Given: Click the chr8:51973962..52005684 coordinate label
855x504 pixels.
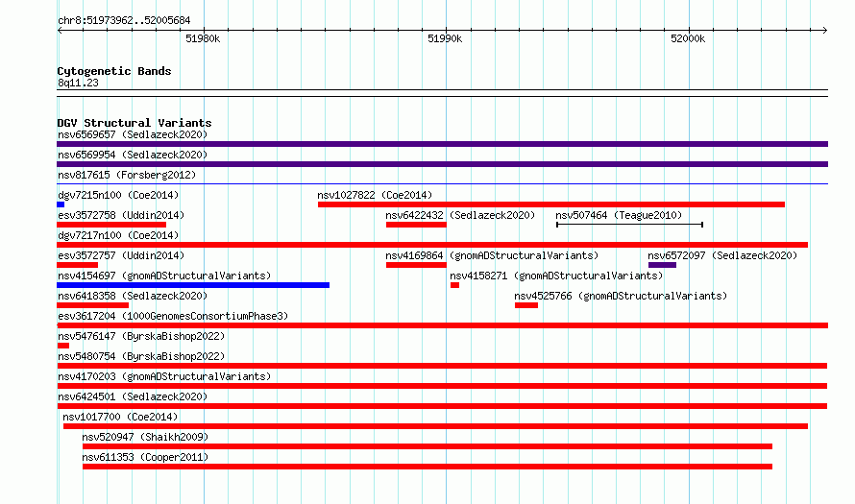Looking at the screenshot, I should point(124,21).
